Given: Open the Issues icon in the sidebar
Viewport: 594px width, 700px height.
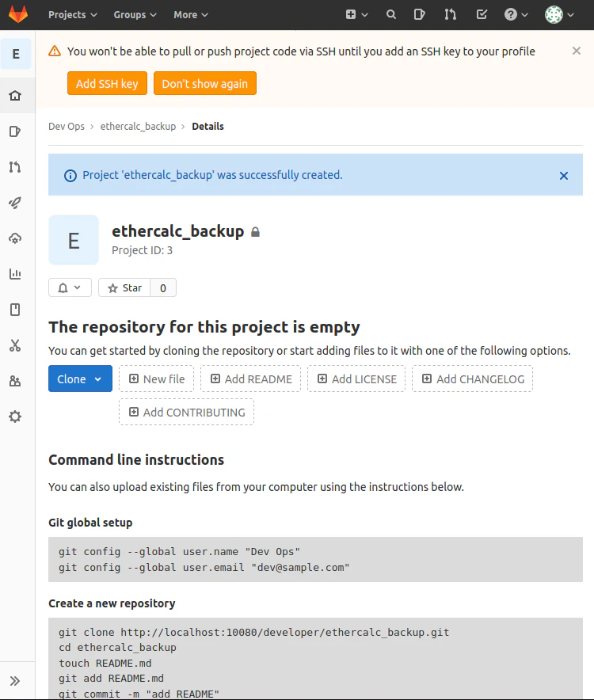Looking at the screenshot, I should point(15,131).
